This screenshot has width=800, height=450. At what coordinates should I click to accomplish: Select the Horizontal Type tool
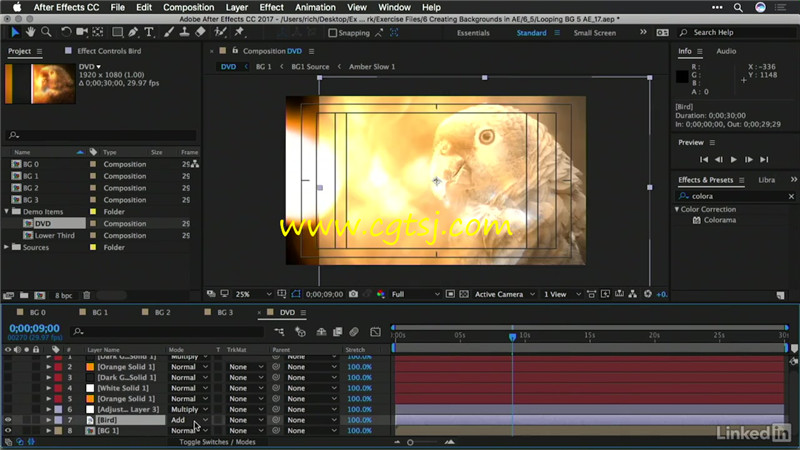pos(149,32)
